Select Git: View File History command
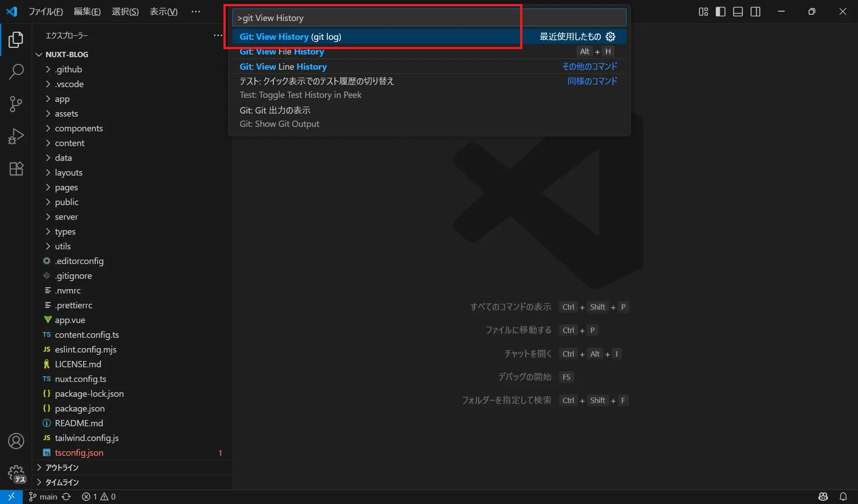The image size is (858, 504). click(429, 51)
